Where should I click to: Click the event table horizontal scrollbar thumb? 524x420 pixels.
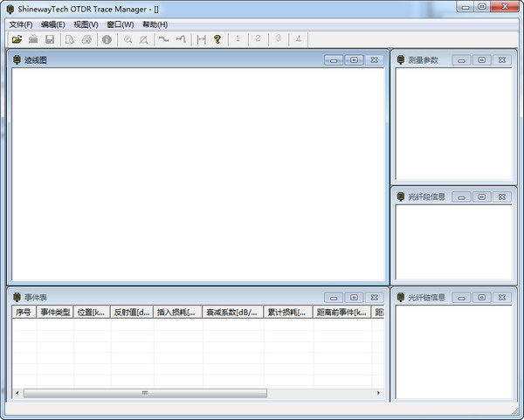click(x=143, y=393)
